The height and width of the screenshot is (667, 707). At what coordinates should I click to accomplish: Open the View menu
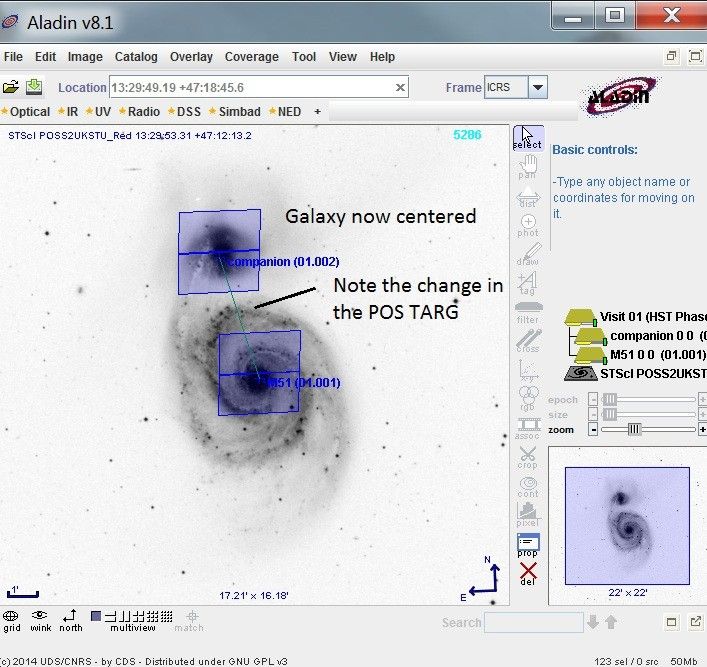343,57
